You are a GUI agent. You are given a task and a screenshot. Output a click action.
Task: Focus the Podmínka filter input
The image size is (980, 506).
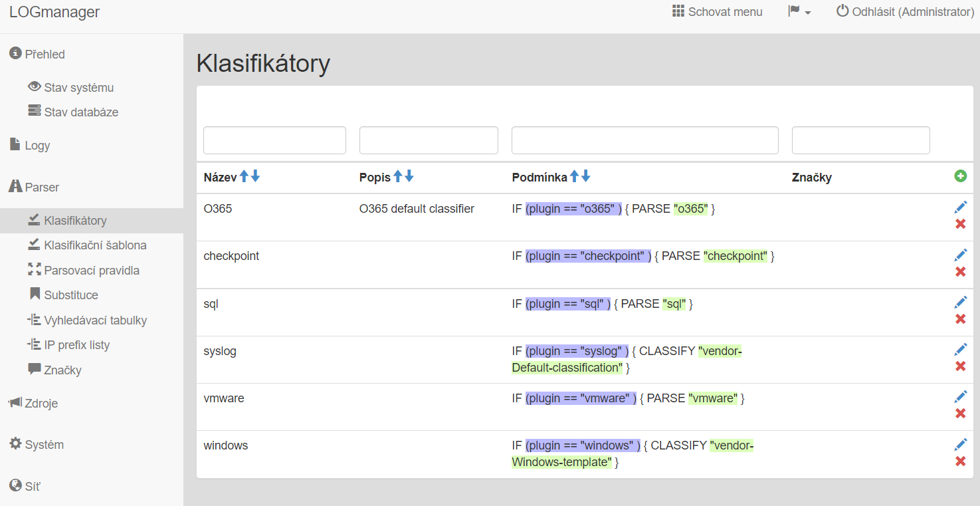pyautogui.click(x=644, y=140)
